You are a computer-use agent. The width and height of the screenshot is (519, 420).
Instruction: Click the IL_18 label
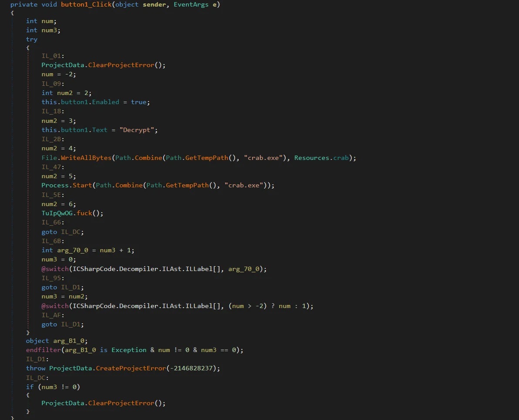53,111
